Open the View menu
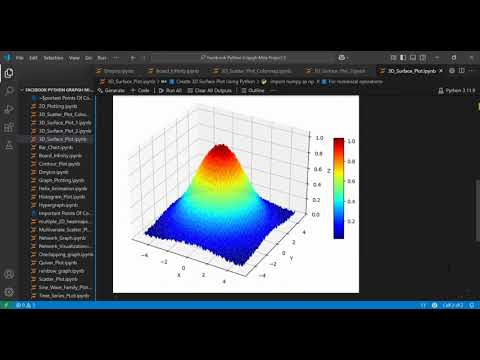This screenshot has height=360, width=480. coord(74,58)
